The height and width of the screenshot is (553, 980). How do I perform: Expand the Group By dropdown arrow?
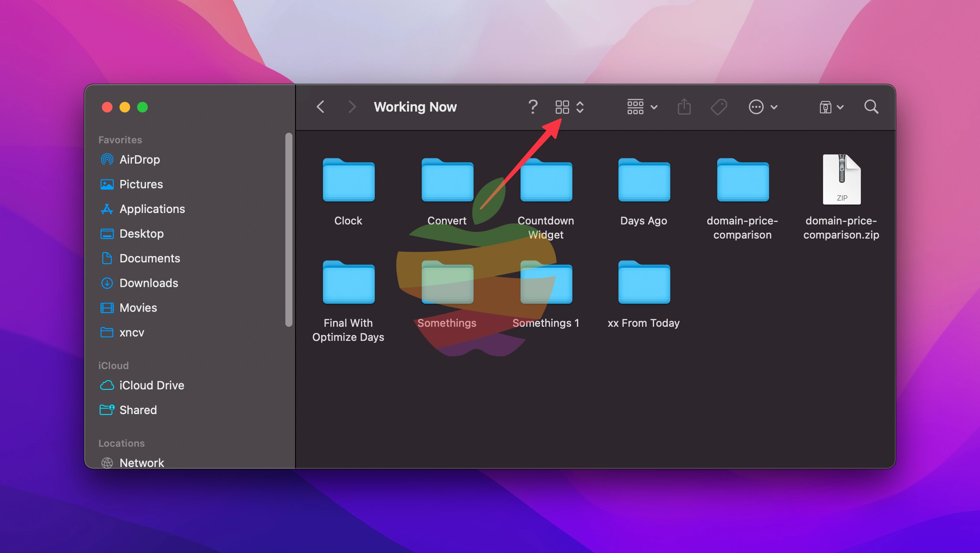tap(654, 107)
